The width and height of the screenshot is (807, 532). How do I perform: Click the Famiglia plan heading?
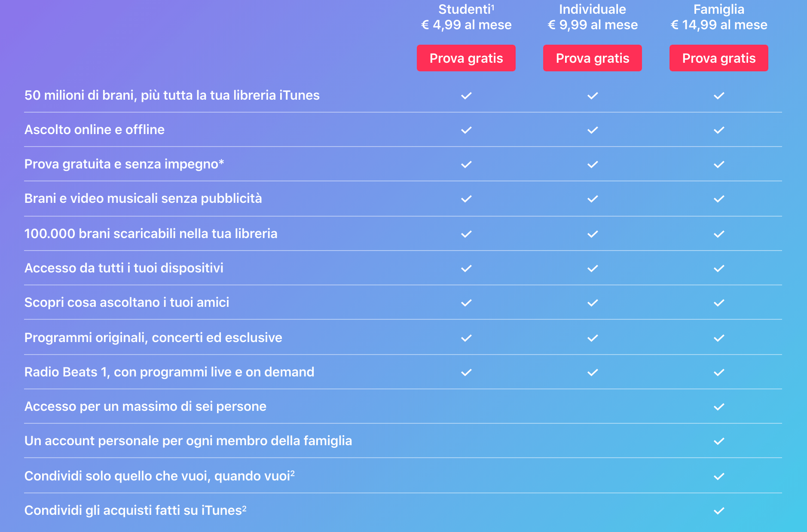pos(718,9)
